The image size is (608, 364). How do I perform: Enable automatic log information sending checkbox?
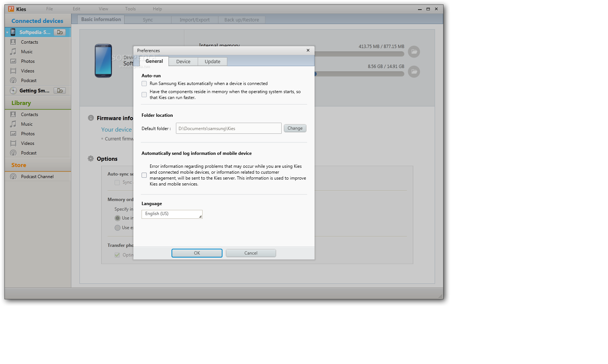(x=144, y=175)
